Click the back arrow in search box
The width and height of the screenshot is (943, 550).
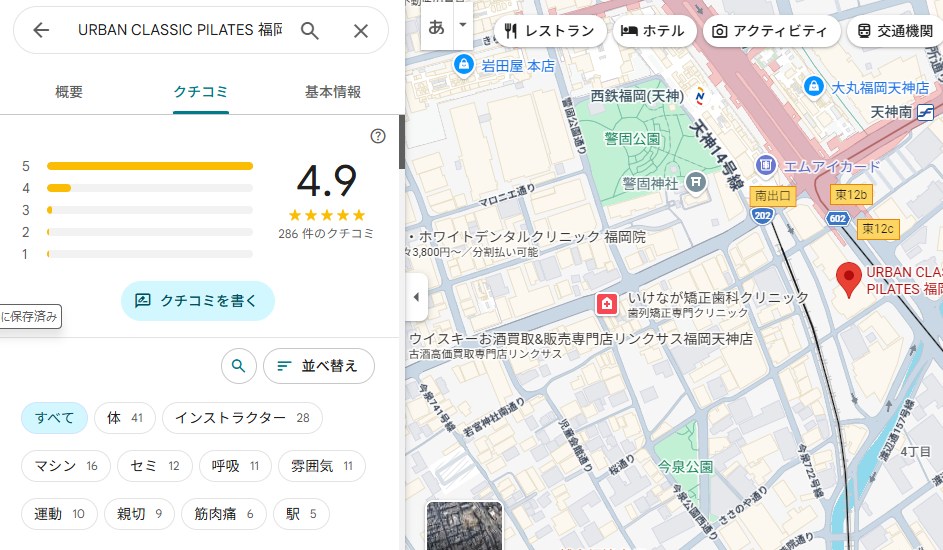click(41, 31)
